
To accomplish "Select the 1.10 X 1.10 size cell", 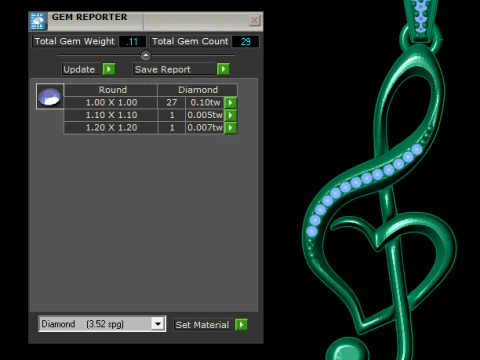I will [x=111, y=115].
